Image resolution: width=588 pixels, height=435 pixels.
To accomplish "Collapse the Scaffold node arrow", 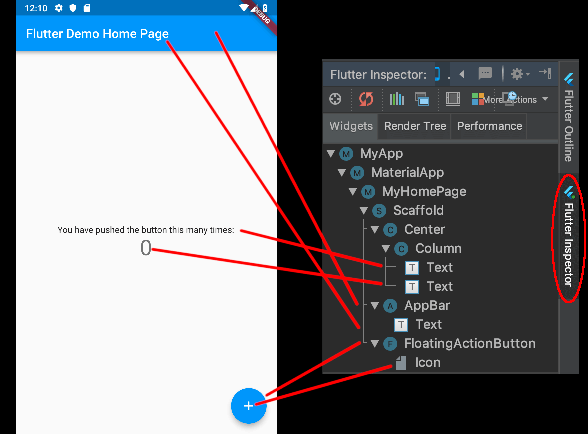I will pyautogui.click(x=364, y=210).
